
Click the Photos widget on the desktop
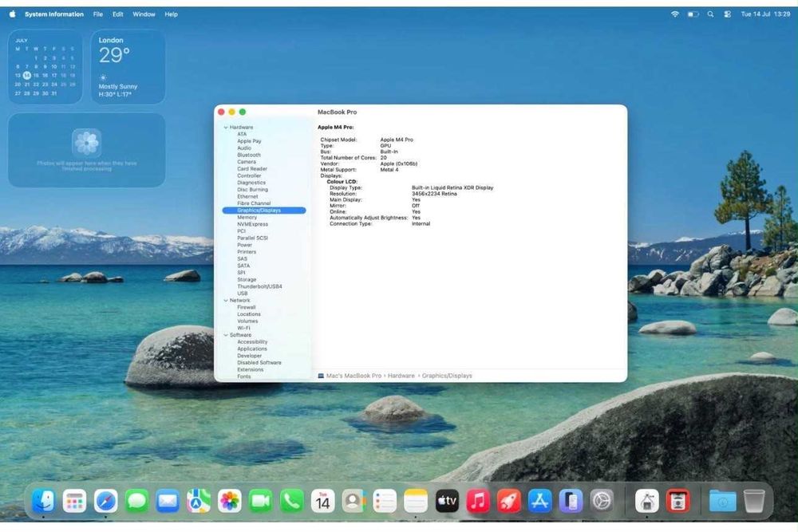[x=86, y=150]
